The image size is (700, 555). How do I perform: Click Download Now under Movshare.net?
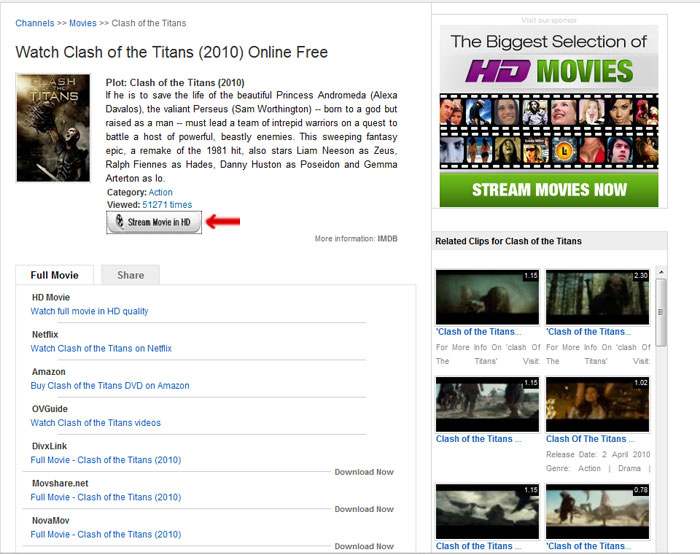click(364, 509)
